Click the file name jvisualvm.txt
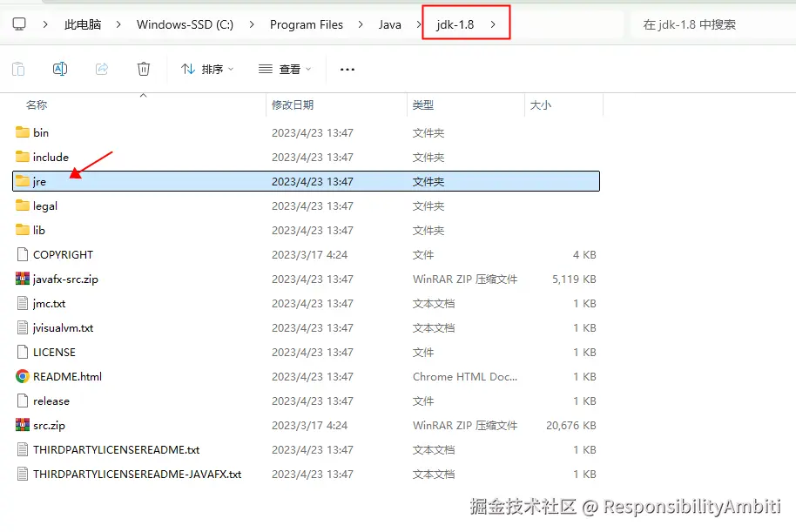Image resolution: width=796 pixels, height=532 pixels. pyautogui.click(x=63, y=328)
